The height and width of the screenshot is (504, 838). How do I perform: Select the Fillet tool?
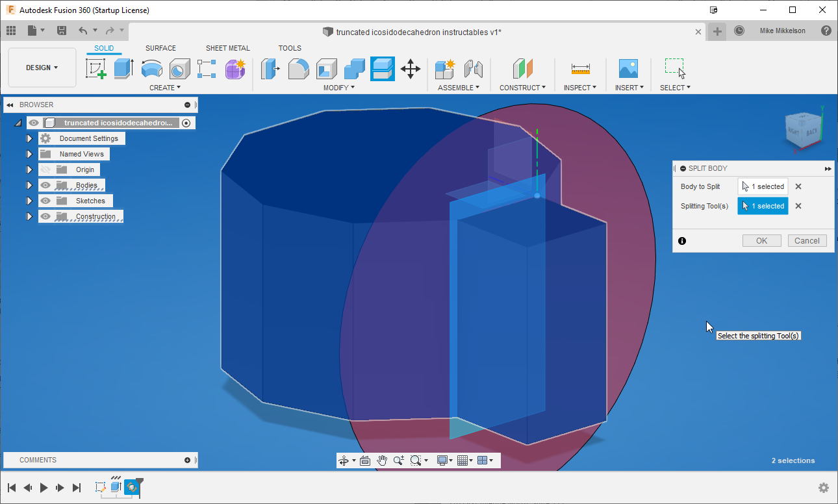(x=298, y=68)
